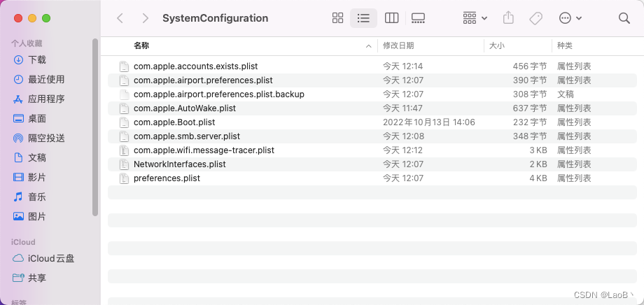
Task: Click the icon of com.apple.accounts.exists.plist
Action: pos(124,66)
